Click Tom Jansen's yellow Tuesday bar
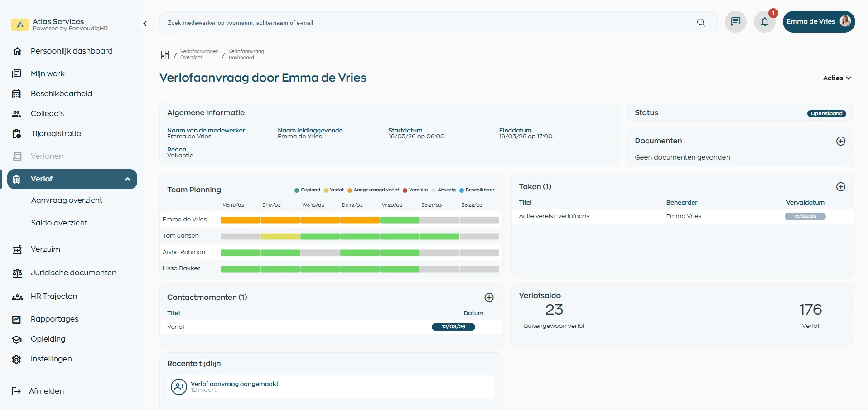The height and width of the screenshot is (410, 868). coord(280,237)
